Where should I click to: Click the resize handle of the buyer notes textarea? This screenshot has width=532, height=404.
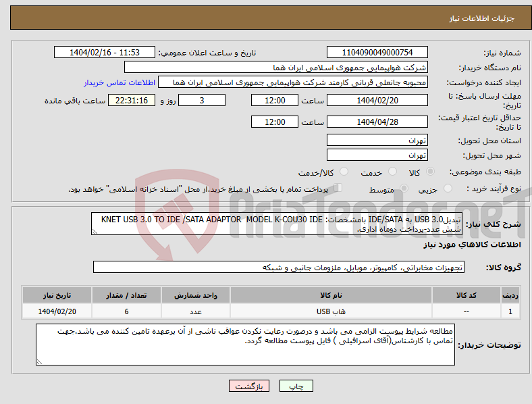point(39,362)
